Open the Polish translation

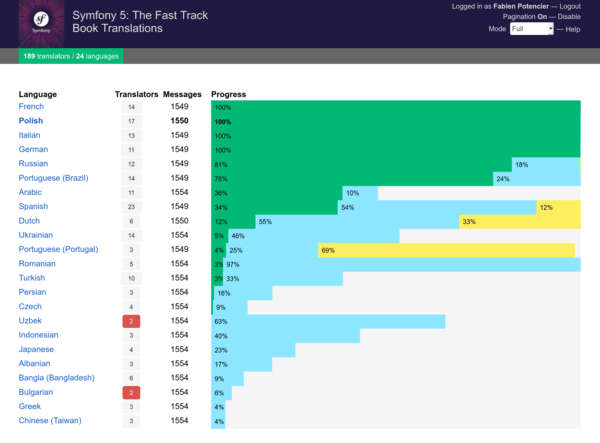(x=31, y=121)
